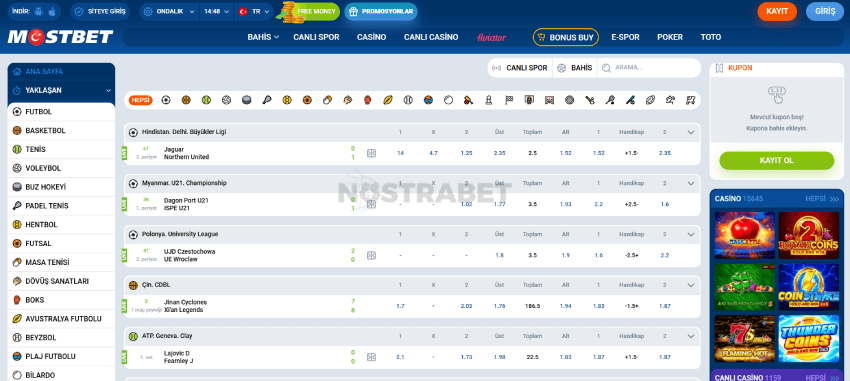Filter events by padel racket icon in sport bar
This screenshot has height=381, width=850.
(x=267, y=100)
